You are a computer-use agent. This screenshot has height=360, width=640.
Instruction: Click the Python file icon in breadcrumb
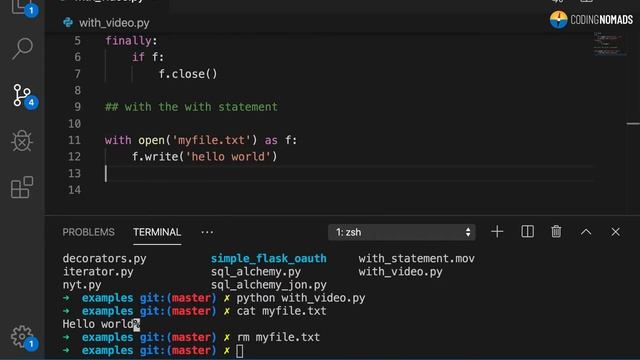[68, 22]
